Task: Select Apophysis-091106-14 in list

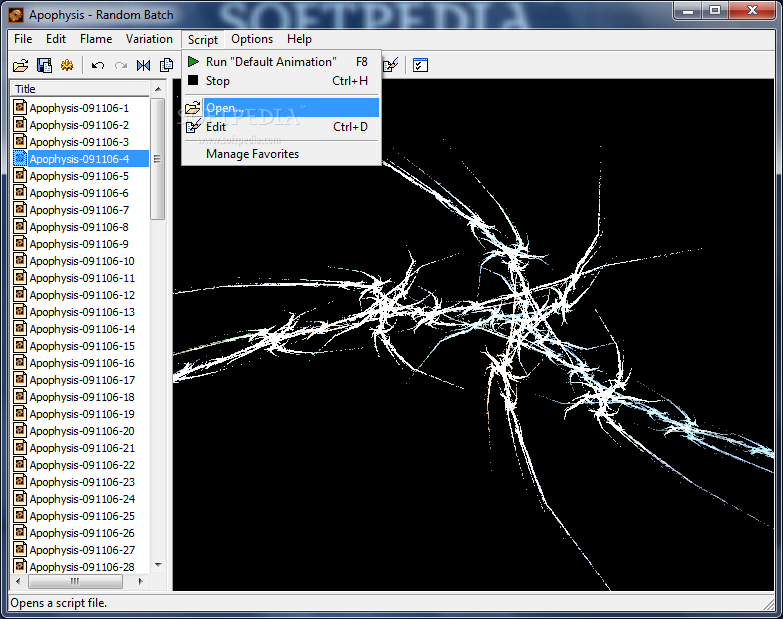Action: coord(82,328)
